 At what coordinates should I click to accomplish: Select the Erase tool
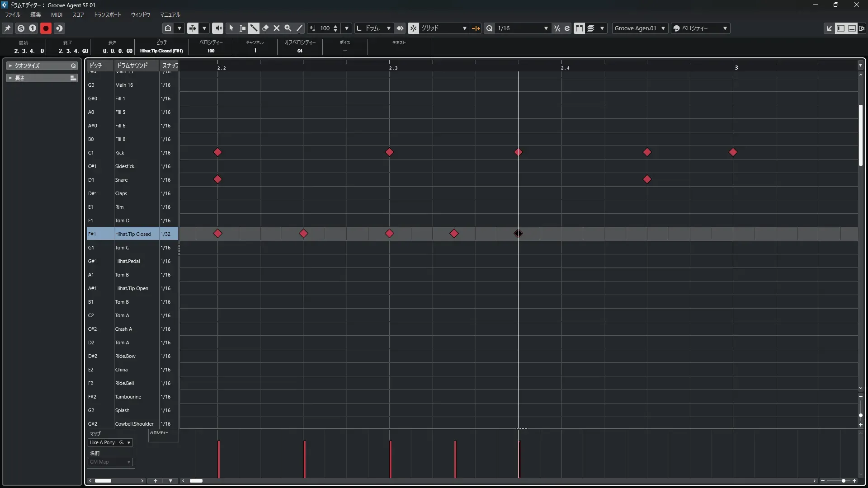265,28
